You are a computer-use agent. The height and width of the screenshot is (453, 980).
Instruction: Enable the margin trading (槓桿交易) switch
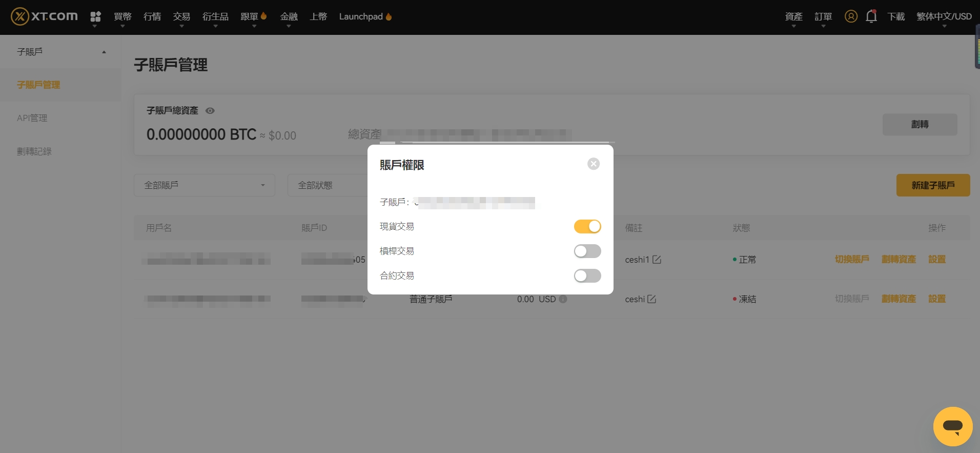(587, 251)
